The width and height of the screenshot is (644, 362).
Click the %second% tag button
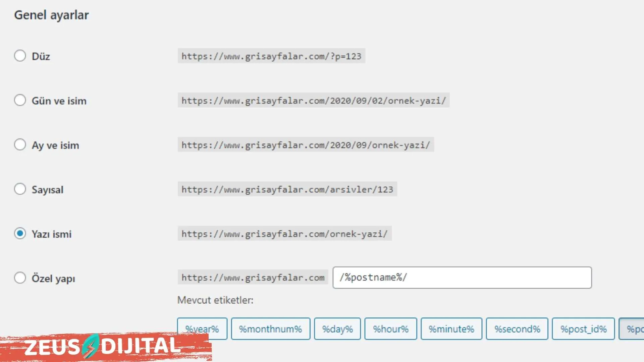[517, 329]
